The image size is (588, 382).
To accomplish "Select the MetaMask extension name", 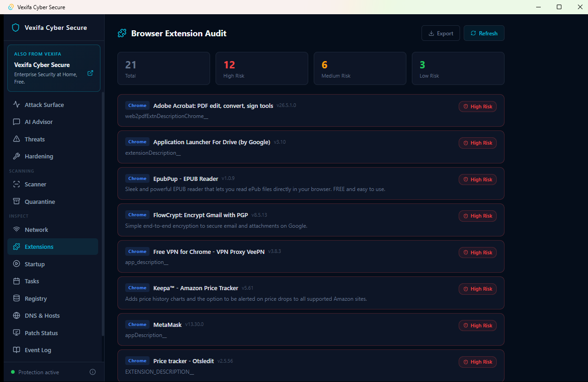I will (x=167, y=325).
